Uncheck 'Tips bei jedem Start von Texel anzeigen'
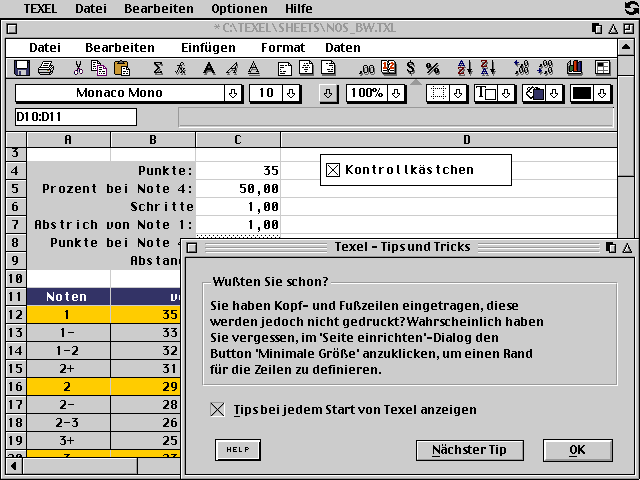 (x=218, y=409)
